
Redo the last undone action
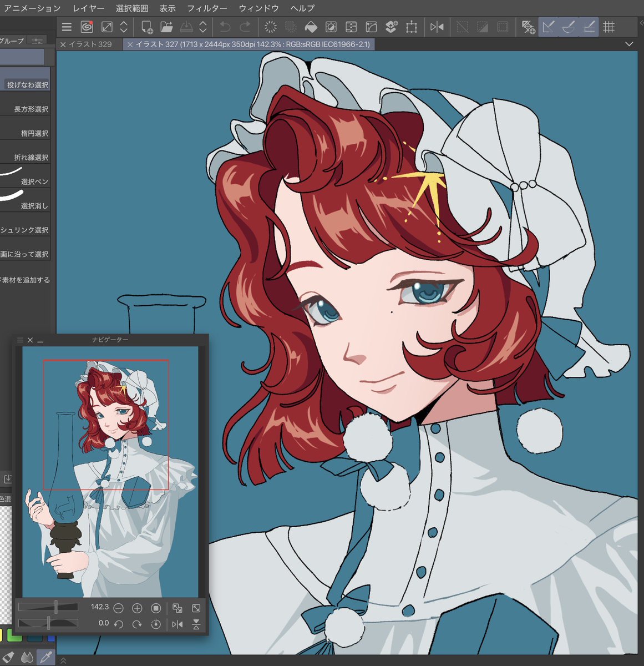tap(245, 27)
